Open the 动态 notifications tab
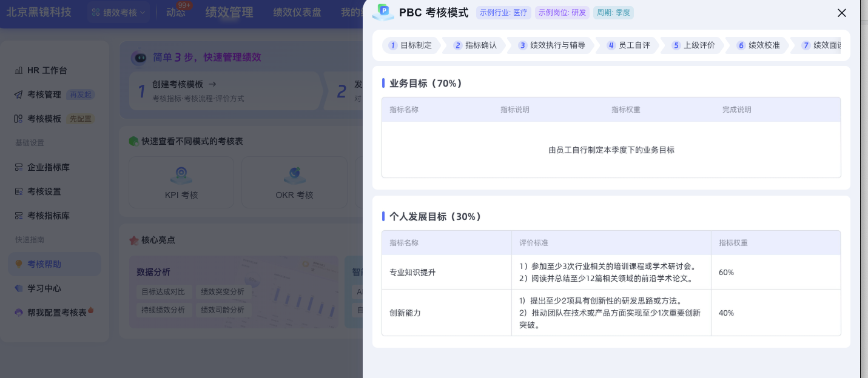This screenshot has width=868, height=378. coord(175,12)
